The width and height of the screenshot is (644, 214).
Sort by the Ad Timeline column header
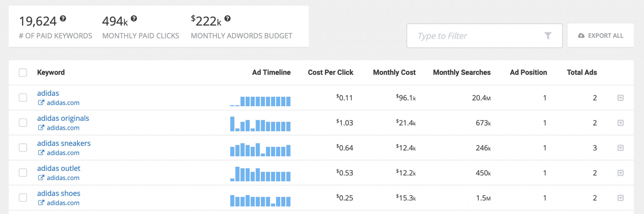click(x=271, y=72)
